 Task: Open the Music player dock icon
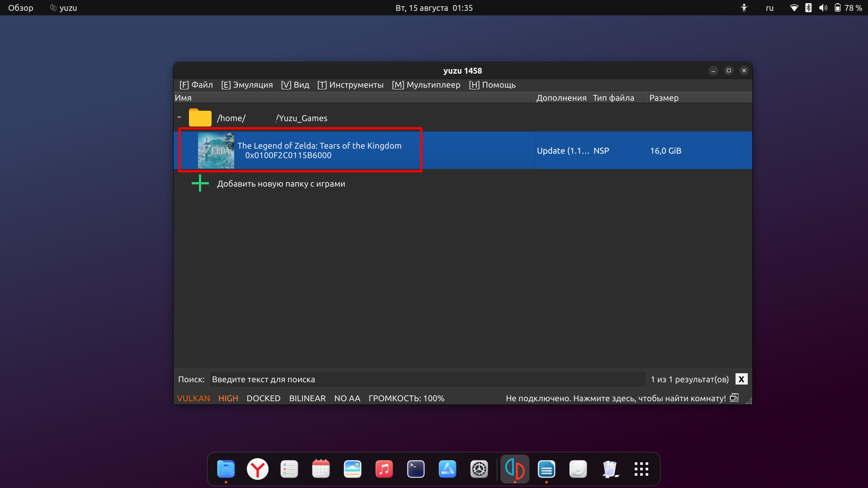click(x=384, y=469)
